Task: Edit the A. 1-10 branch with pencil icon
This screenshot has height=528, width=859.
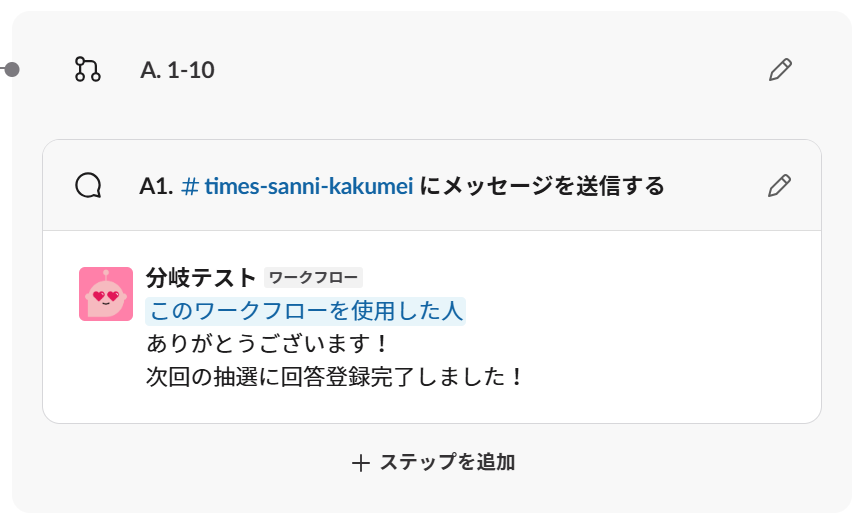Action: pos(780,70)
